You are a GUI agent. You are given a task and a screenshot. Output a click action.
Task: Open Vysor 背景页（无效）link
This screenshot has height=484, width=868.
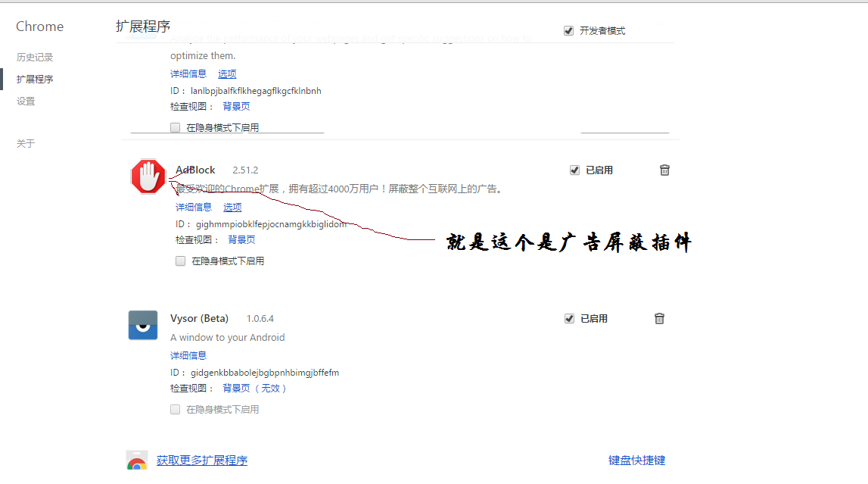pos(254,389)
